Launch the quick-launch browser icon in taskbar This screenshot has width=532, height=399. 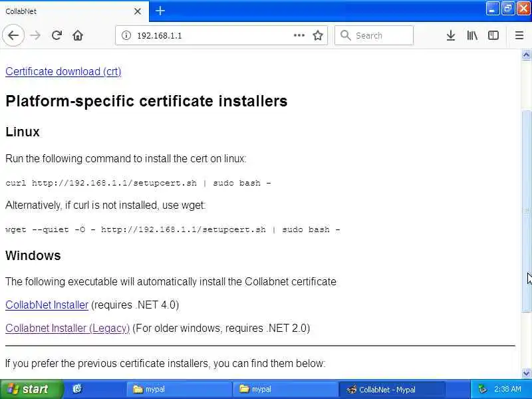tap(77, 389)
